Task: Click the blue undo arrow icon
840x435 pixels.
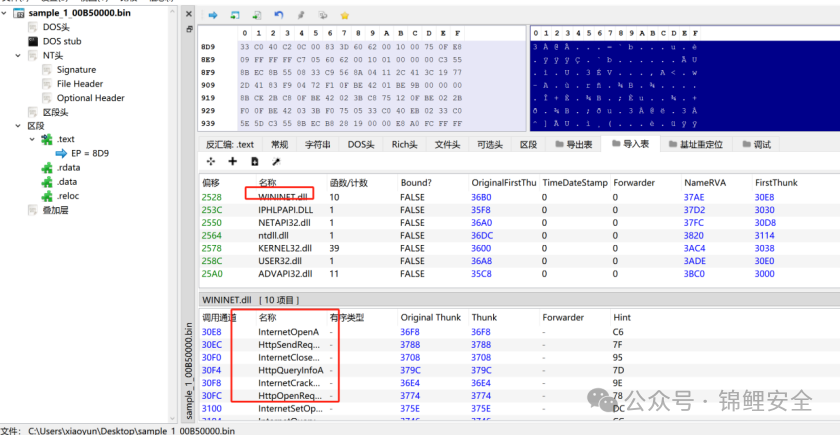Action: [279, 15]
